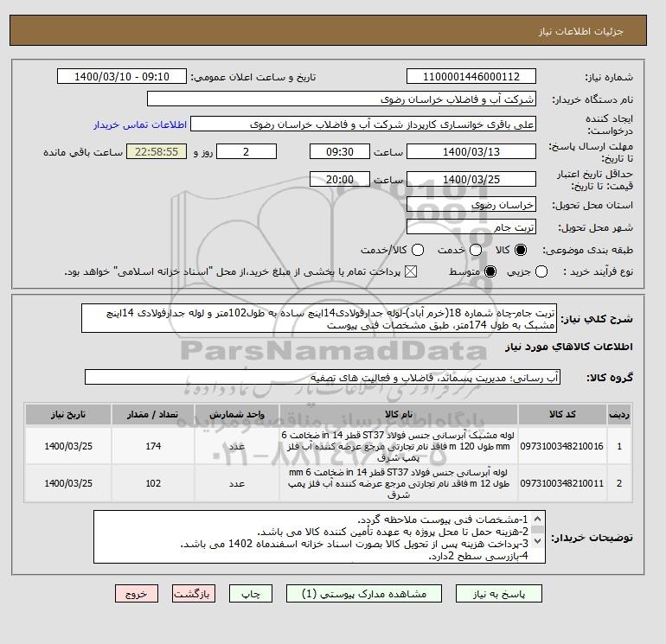Image resolution: width=666 pixels, height=644 pixels.
Task: Click row 2 need date 1400/03/25
Action: pyautogui.click(x=68, y=483)
